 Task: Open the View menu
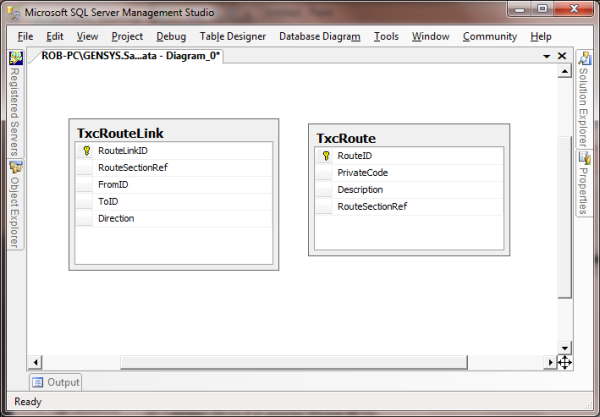click(87, 36)
